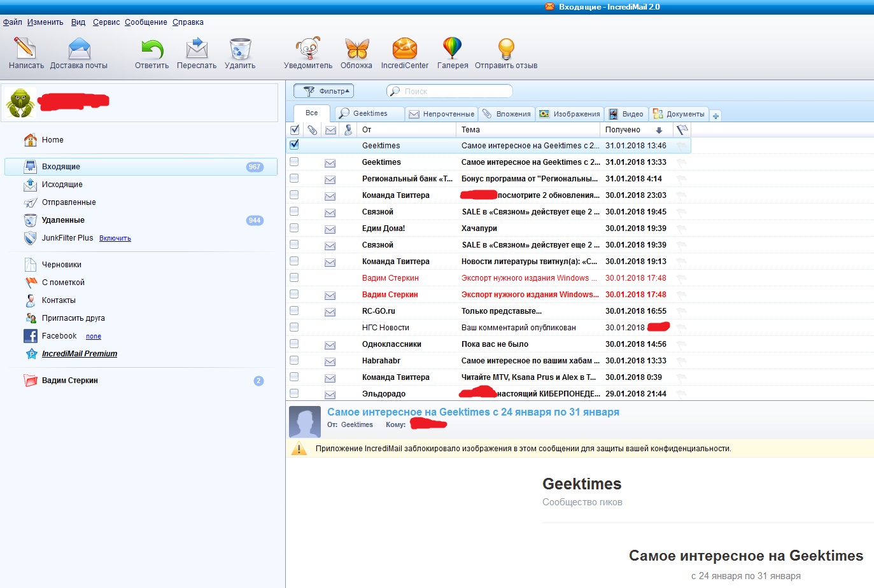Open the Уведомитель notifier icon
The height and width of the screenshot is (588, 874).
308,48
